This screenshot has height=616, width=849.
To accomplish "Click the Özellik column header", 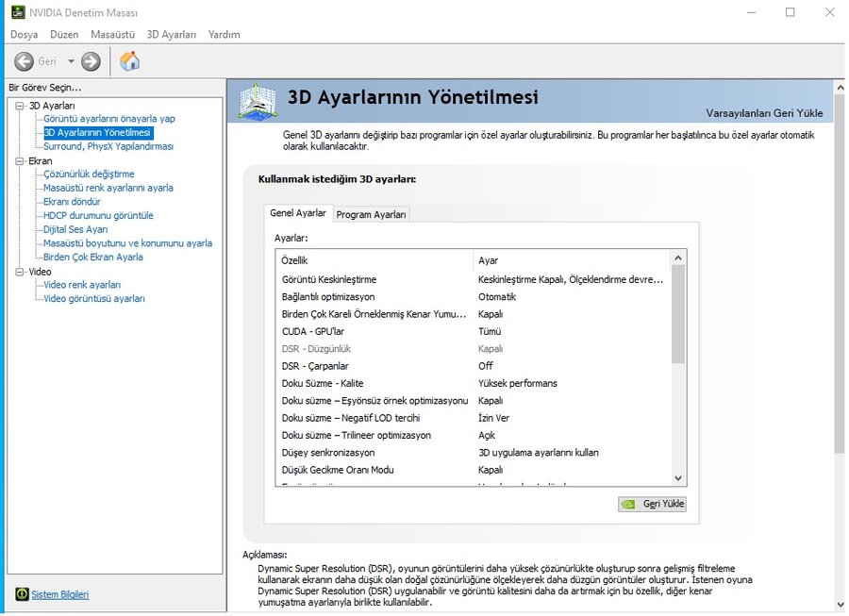I will 375,260.
